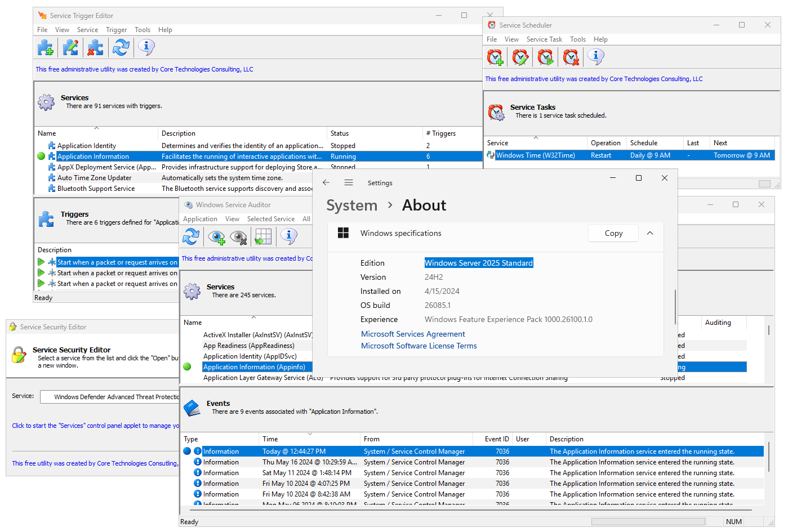Open About info bubble in Service Trigger Editor
The height and width of the screenshot is (532, 788).
pos(146,47)
